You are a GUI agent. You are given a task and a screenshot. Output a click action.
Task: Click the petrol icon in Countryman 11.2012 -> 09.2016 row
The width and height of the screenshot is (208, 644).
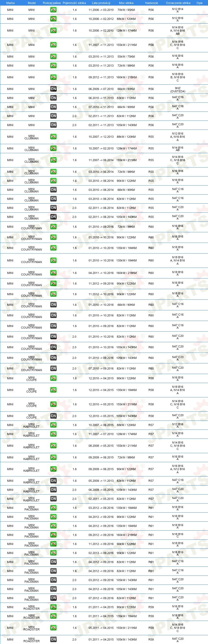click(x=53, y=284)
